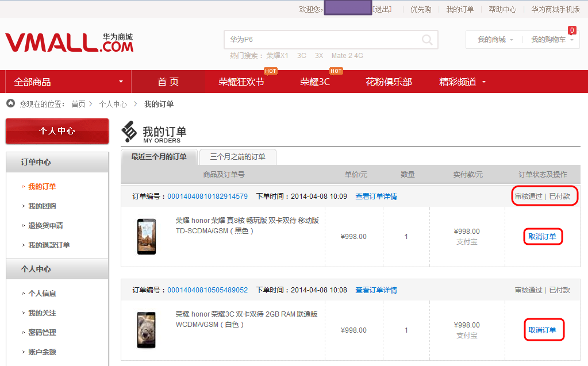This screenshot has width=588, height=366.
Task: Click the VMALL.COM logo
Action: [x=70, y=43]
